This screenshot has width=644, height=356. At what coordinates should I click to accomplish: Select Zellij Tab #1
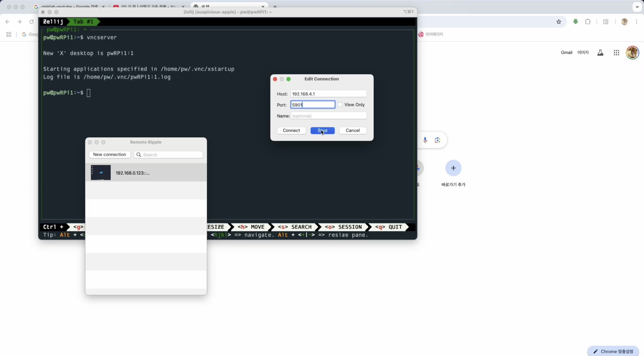(83, 22)
